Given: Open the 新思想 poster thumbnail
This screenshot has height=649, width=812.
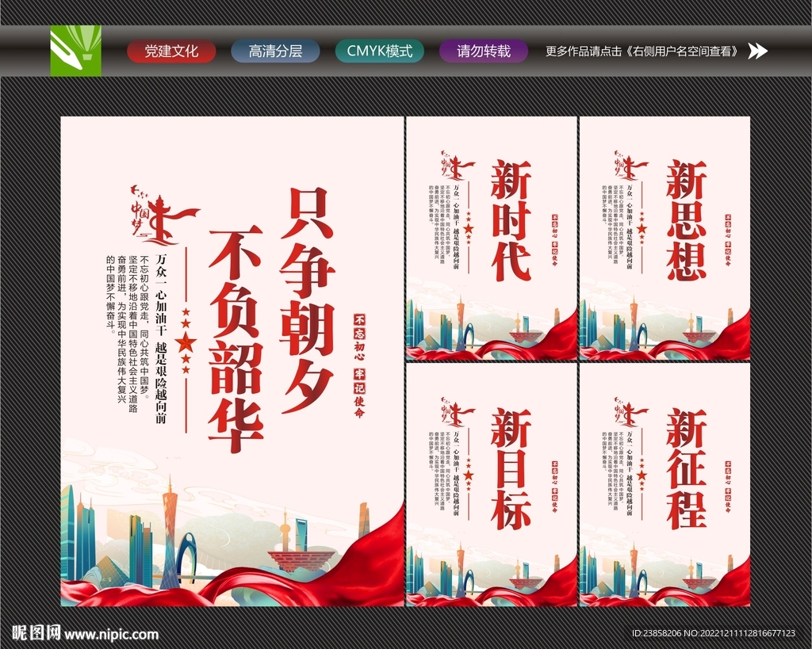Looking at the screenshot, I should coord(665,238).
